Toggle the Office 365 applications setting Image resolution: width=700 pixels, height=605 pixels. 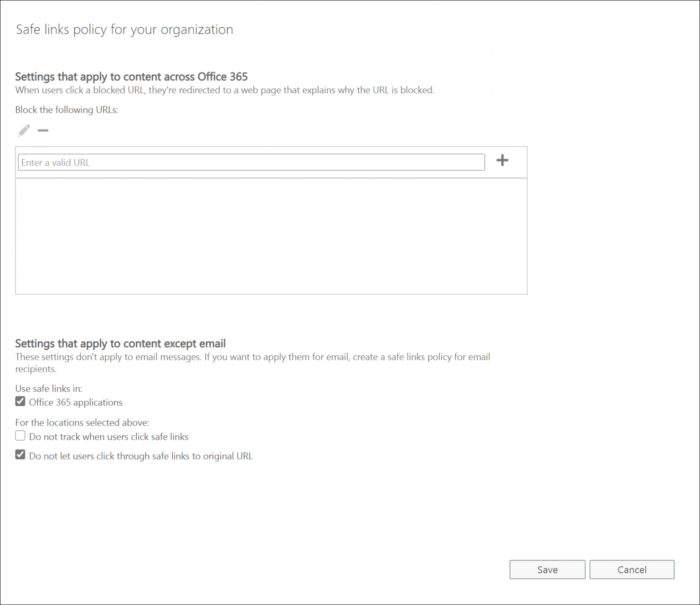[20, 401]
